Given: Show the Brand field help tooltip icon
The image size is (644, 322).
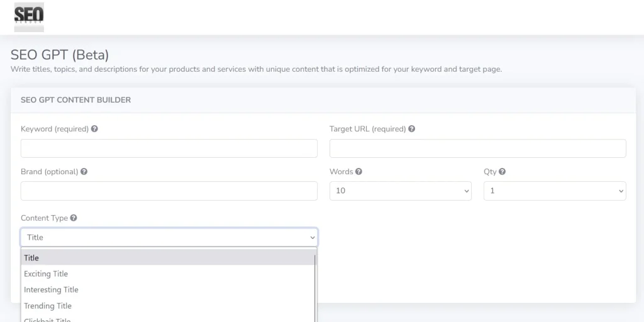Looking at the screenshot, I should [x=84, y=172].
